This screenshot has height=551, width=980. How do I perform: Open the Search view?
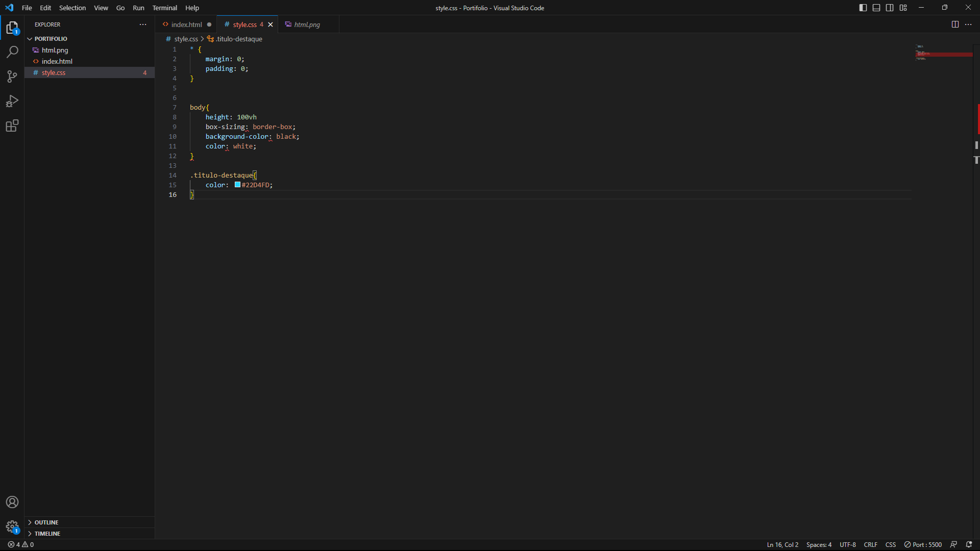coord(12,52)
